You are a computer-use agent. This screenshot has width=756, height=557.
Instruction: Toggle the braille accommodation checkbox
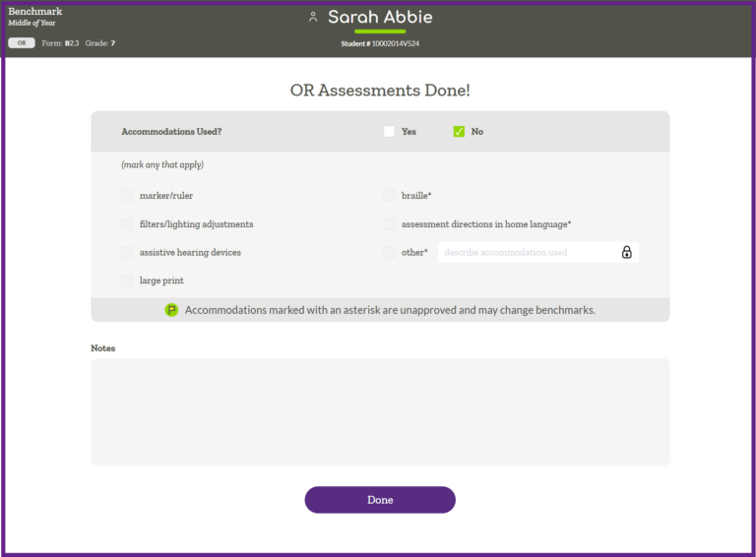(390, 196)
